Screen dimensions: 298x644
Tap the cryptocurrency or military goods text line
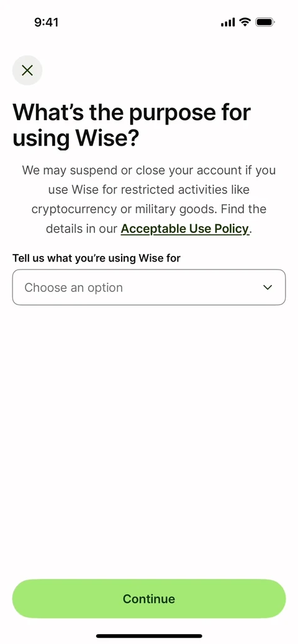[x=149, y=209]
